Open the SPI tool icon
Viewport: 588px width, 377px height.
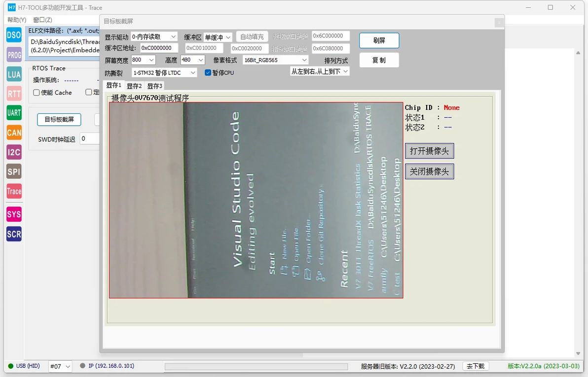(14, 171)
